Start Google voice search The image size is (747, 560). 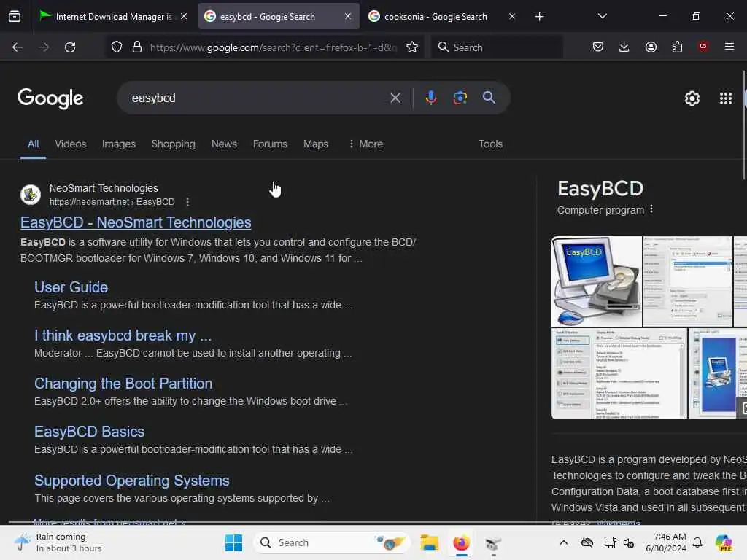tap(430, 98)
